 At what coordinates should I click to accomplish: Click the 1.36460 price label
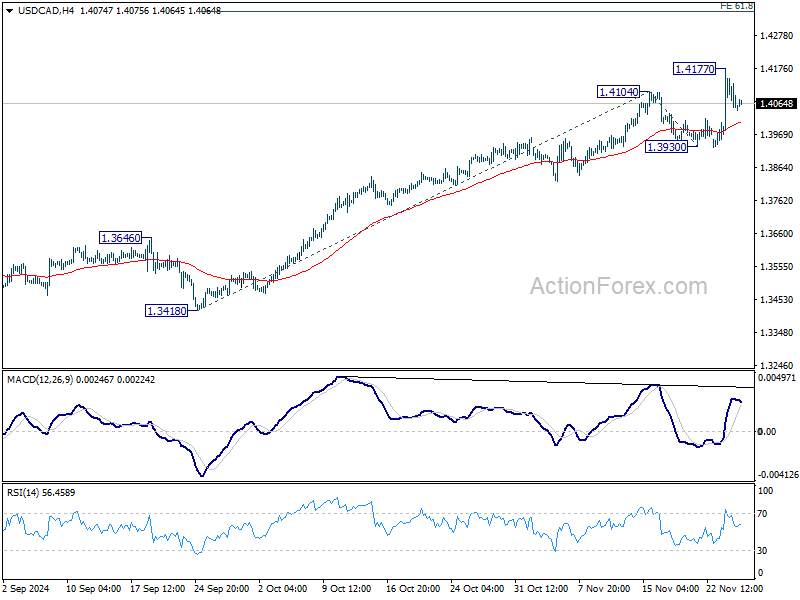(120, 238)
